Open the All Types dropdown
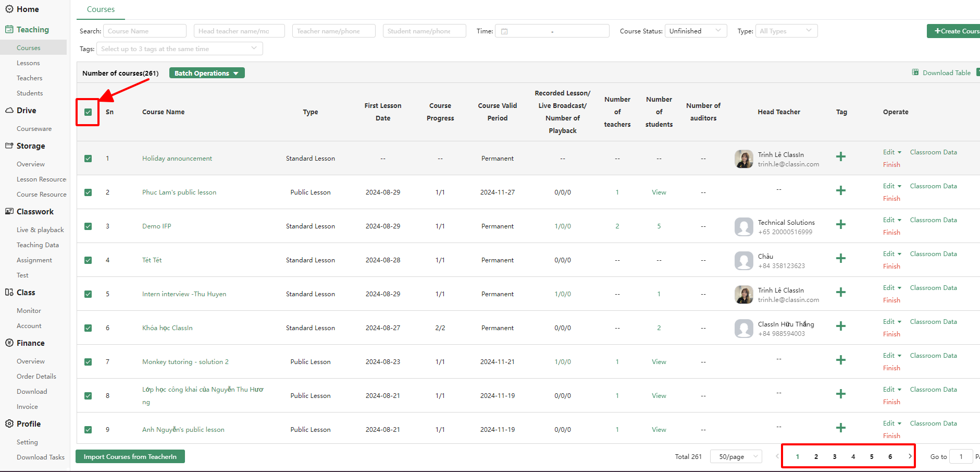Viewport: 980px width, 472px height. click(x=786, y=31)
